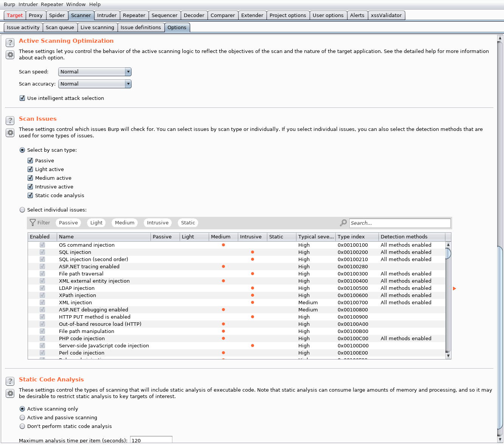Sort by the Type index column header

tap(357, 237)
